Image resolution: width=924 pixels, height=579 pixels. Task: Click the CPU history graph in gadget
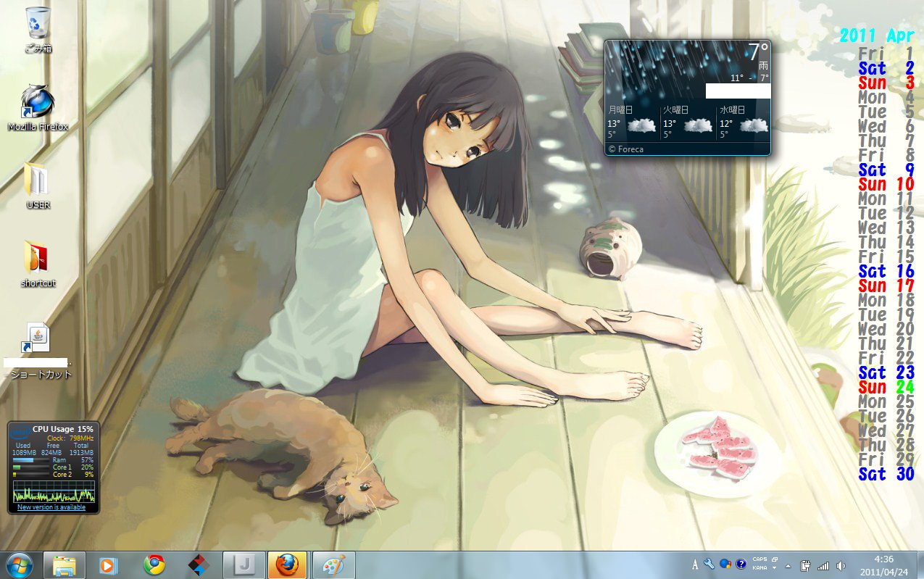pos(54,491)
